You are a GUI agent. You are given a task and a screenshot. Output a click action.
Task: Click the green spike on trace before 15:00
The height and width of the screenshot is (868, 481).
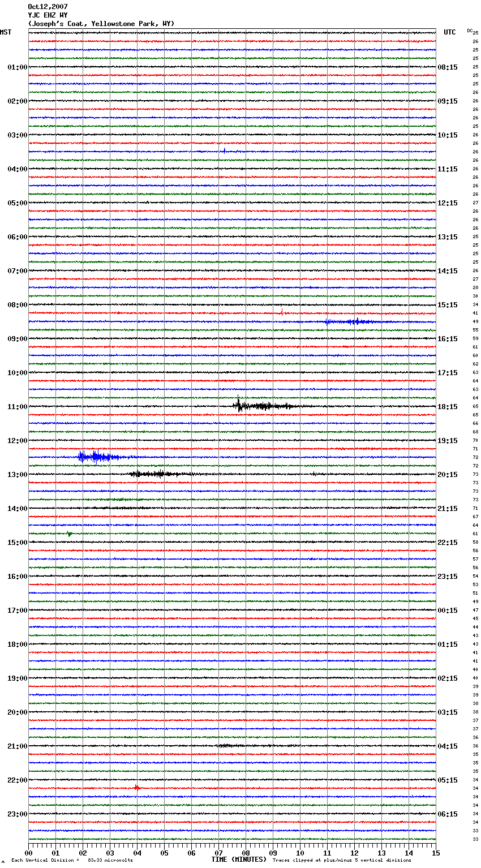(69, 534)
